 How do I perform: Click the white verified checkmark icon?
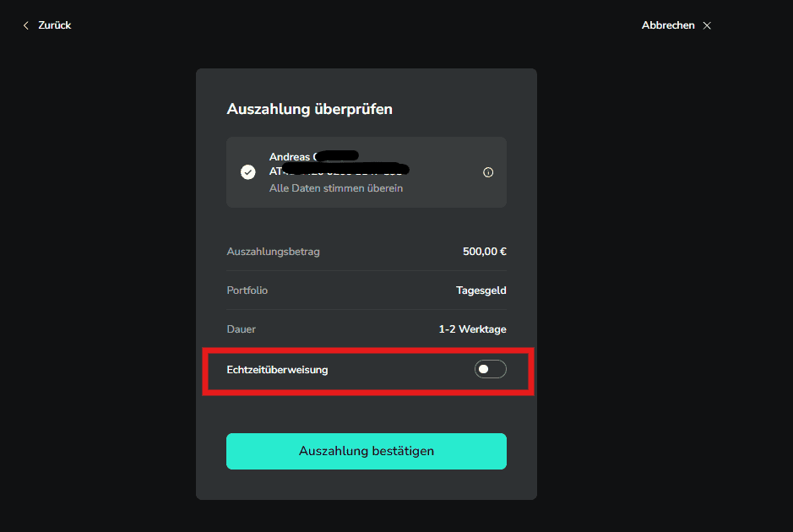(x=247, y=172)
